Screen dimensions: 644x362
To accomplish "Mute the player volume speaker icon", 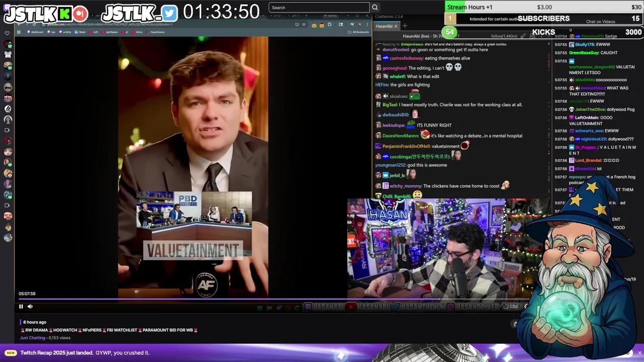I will (30, 306).
